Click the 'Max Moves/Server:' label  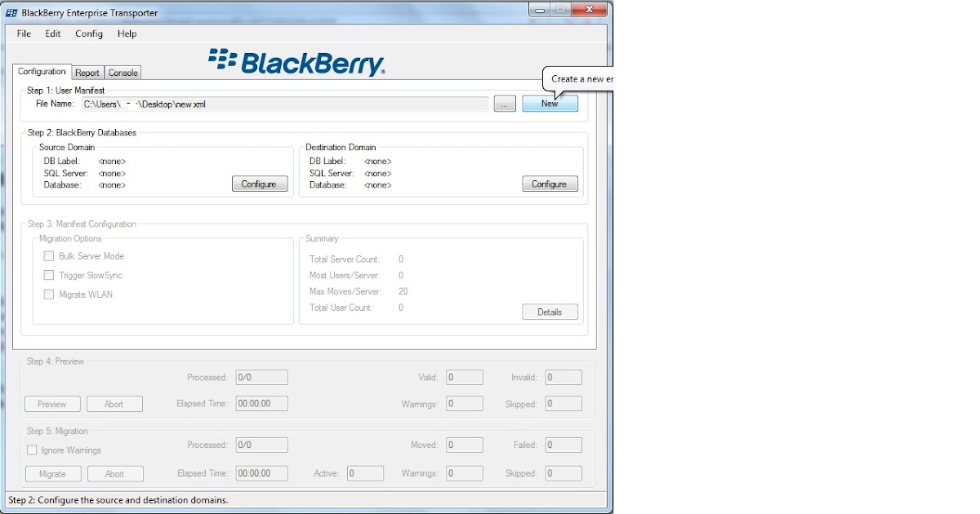346,291
